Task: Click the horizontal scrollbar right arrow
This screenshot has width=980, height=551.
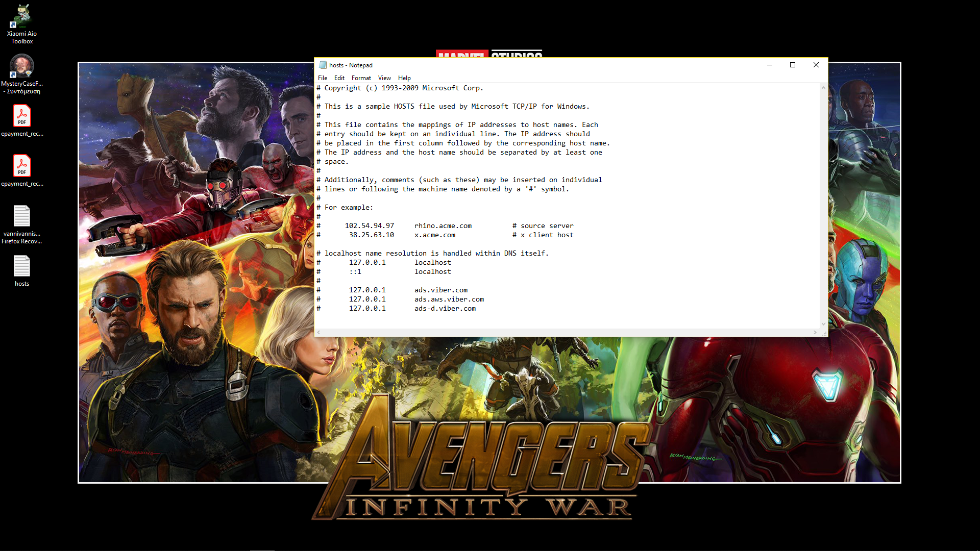Action: click(815, 333)
